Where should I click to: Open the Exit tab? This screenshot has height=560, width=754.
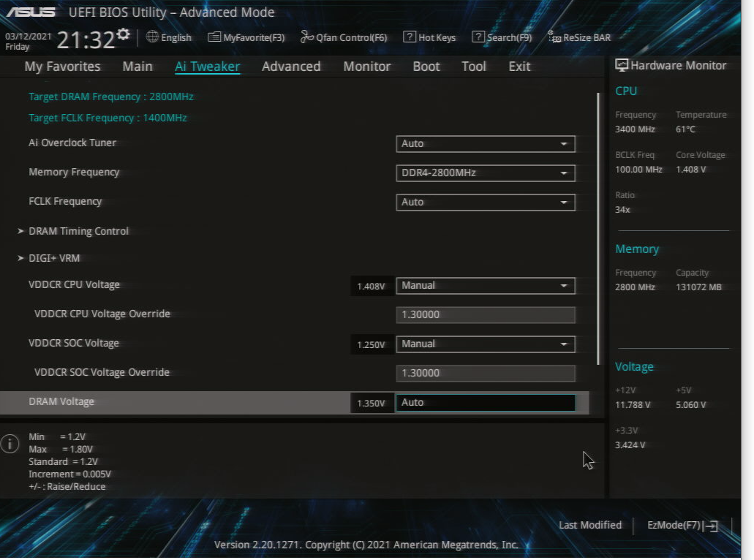519,67
